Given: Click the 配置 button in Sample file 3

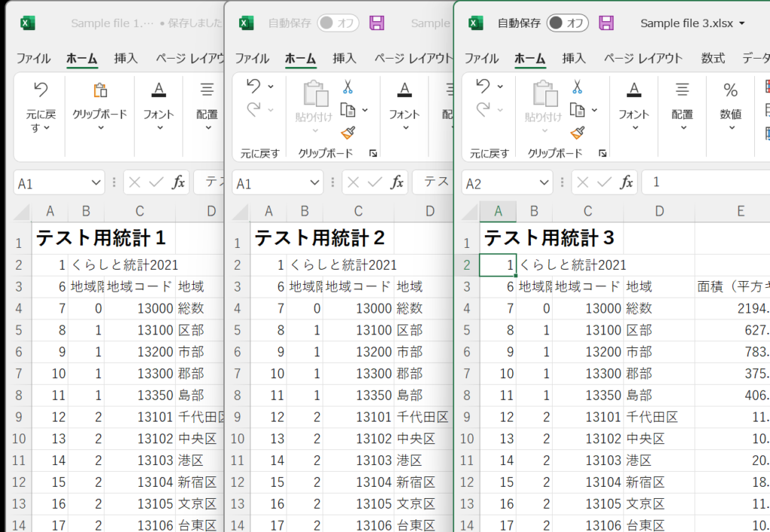Looking at the screenshot, I should (x=682, y=104).
